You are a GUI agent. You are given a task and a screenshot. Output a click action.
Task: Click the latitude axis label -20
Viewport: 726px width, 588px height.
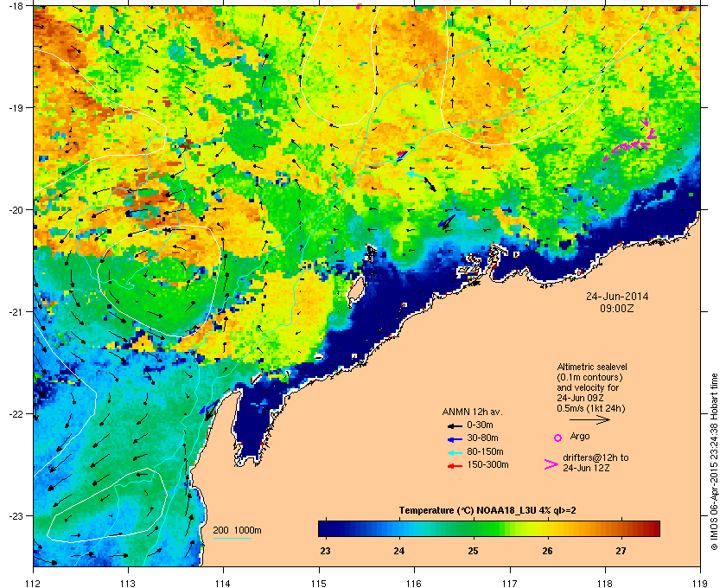(16, 209)
